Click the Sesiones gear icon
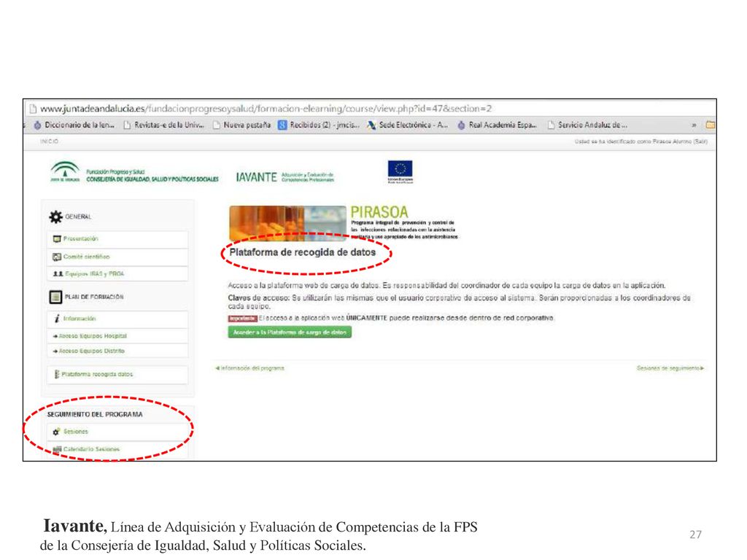This screenshot has width=747, height=560. (56, 432)
